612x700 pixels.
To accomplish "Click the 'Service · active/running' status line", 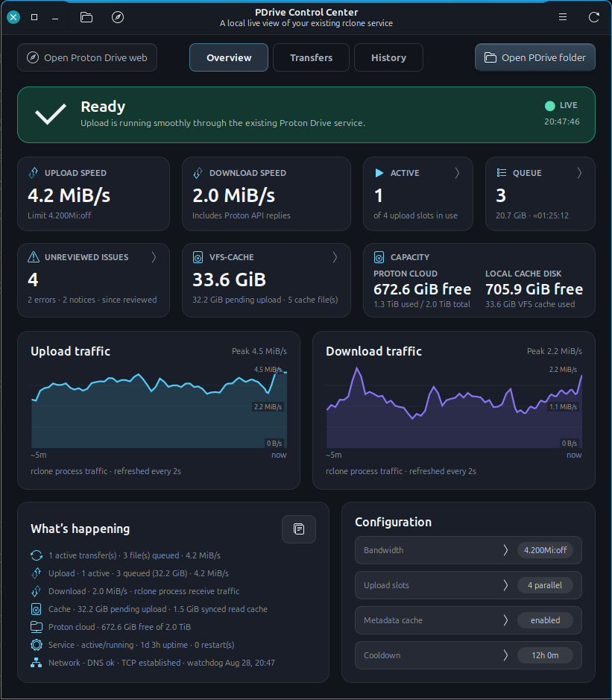I will point(142,645).
